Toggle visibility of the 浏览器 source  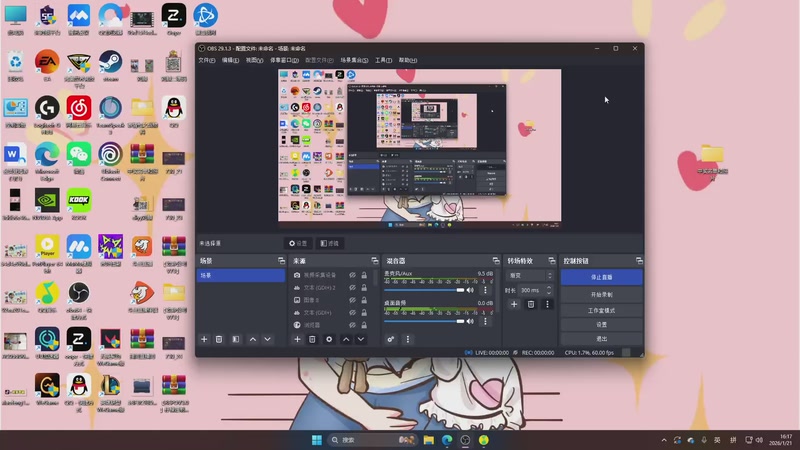(x=353, y=325)
